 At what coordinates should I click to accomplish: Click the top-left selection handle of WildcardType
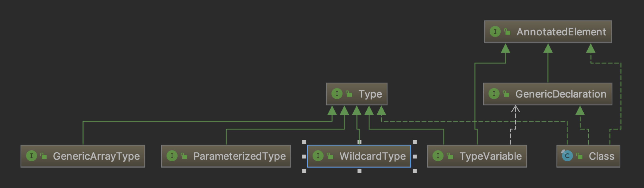tap(304, 142)
